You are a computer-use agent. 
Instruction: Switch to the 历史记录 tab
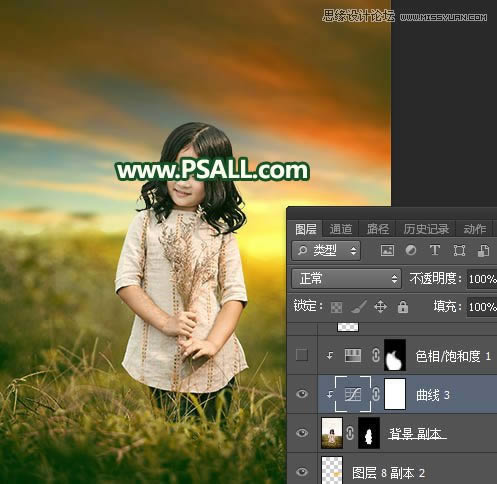(426, 229)
